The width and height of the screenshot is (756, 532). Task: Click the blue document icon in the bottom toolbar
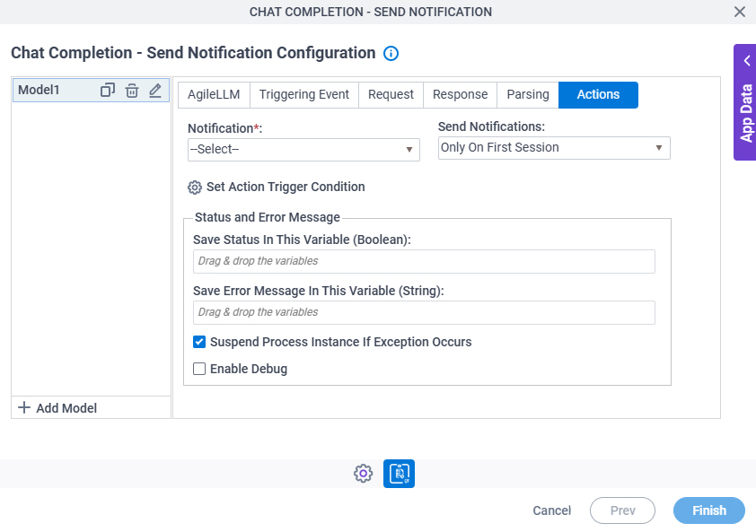point(399,473)
